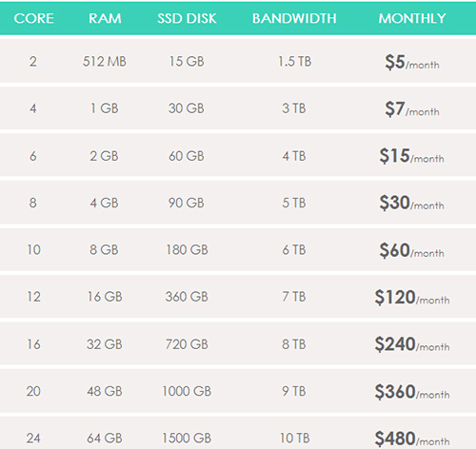Click the 16 GB RAM cell

click(x=105, y=297)
